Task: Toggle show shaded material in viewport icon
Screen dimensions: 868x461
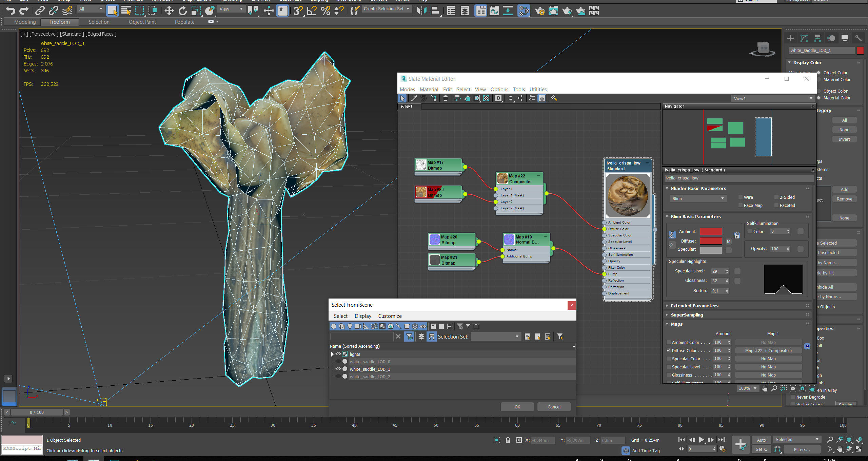Action: coord(477,98)
